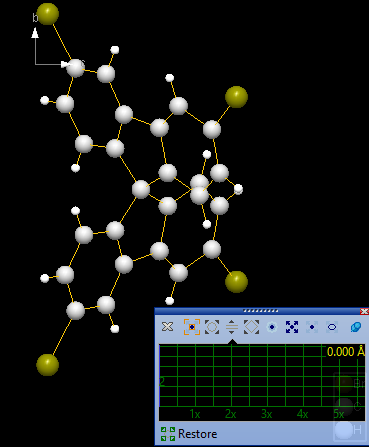Click the four-arrows expanding dots icon
Viewport: 369px width, 447px height.
pyautogui.click(x=292, y=327)
